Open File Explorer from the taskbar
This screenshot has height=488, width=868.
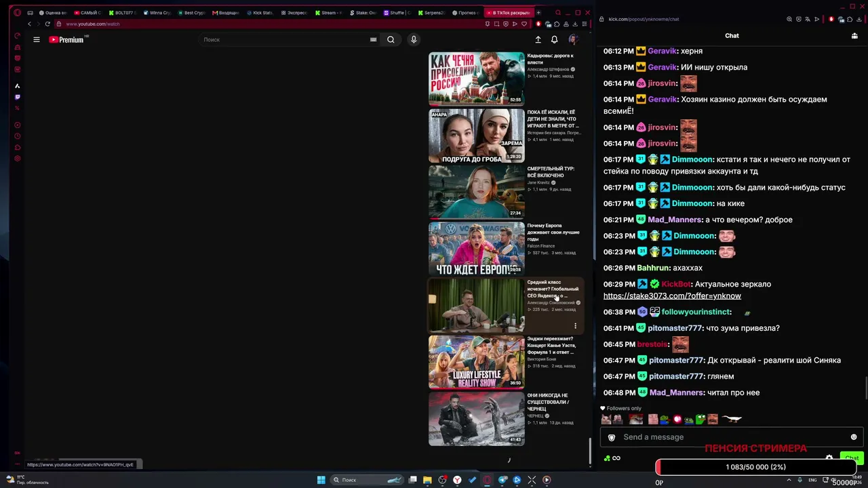pos(428,480)
